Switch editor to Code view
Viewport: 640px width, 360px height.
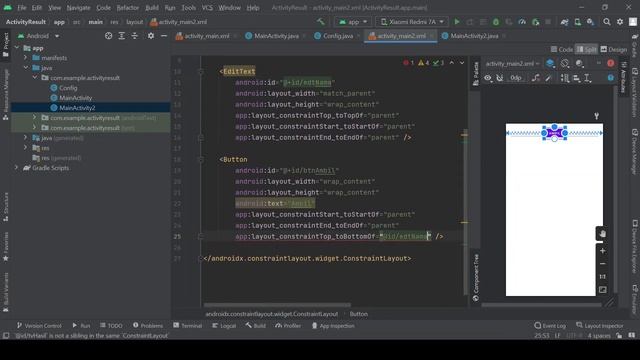pyautogui.click(x=562, y=49)
